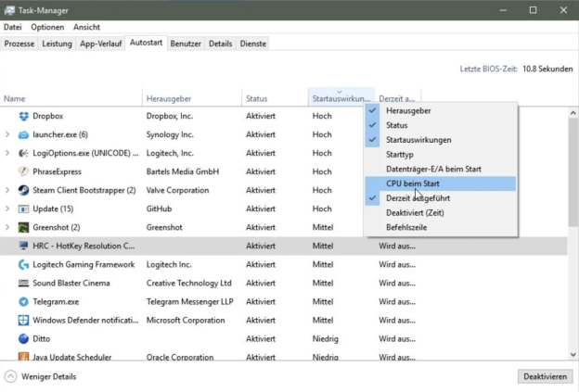Switch to the Dienste tab
Image resolution: width=579 pixels, height=392 pixels.
coord(253,44)
